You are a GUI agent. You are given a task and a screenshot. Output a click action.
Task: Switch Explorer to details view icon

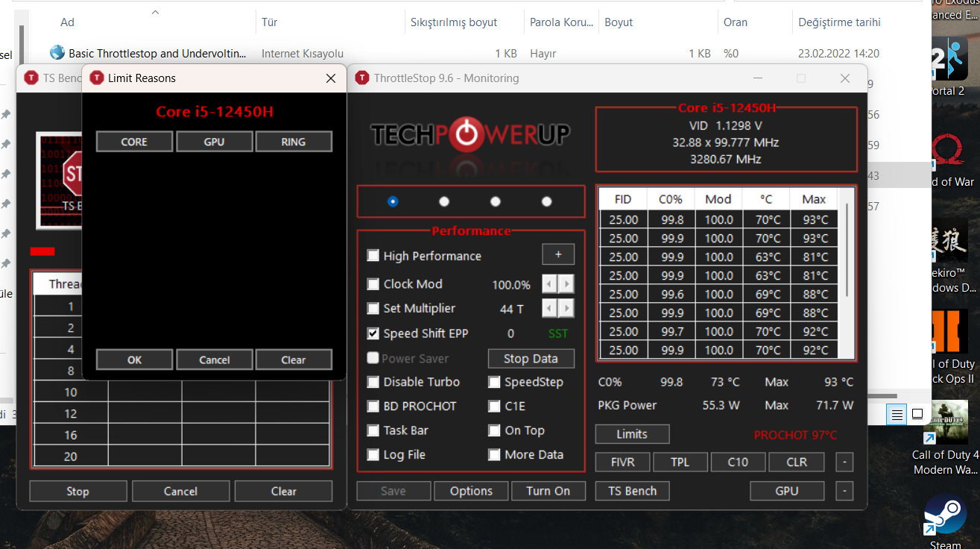898,415
